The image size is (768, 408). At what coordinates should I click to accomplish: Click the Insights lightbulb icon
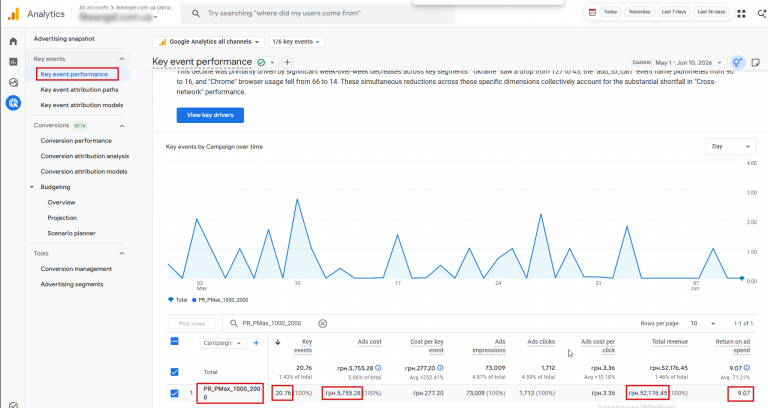pos(737,63)
